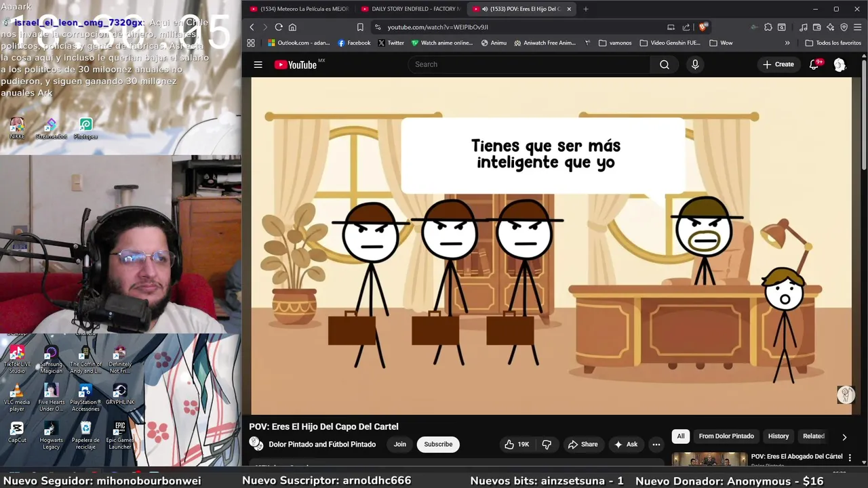Open the share-page icon in address bar
This screenshot has width=868, height=488.
[686, 27]
